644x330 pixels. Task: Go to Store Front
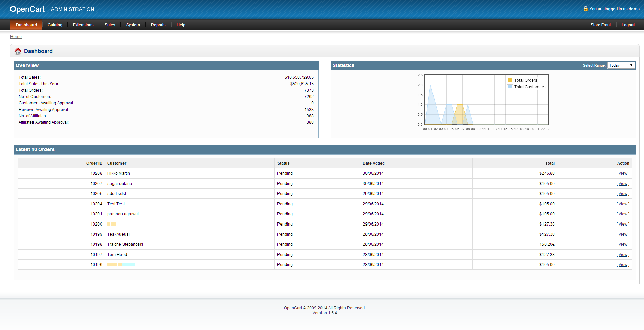coord(600,25)
